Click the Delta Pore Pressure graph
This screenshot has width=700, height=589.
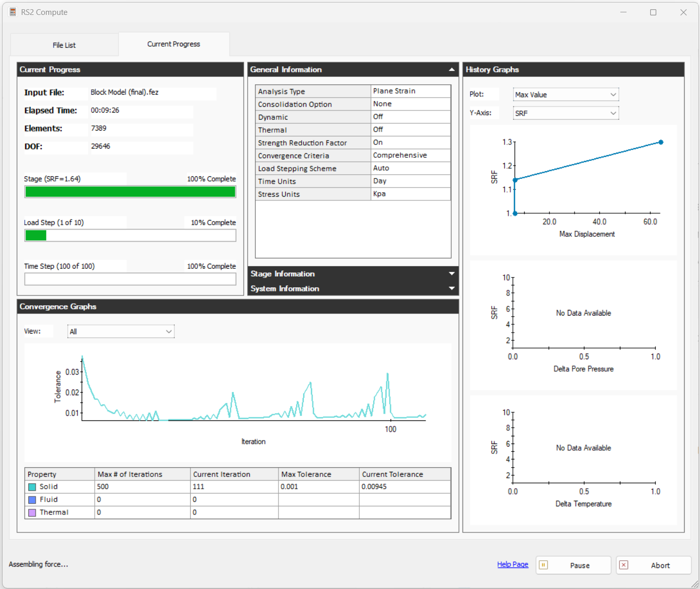click(x=574, y=325)
